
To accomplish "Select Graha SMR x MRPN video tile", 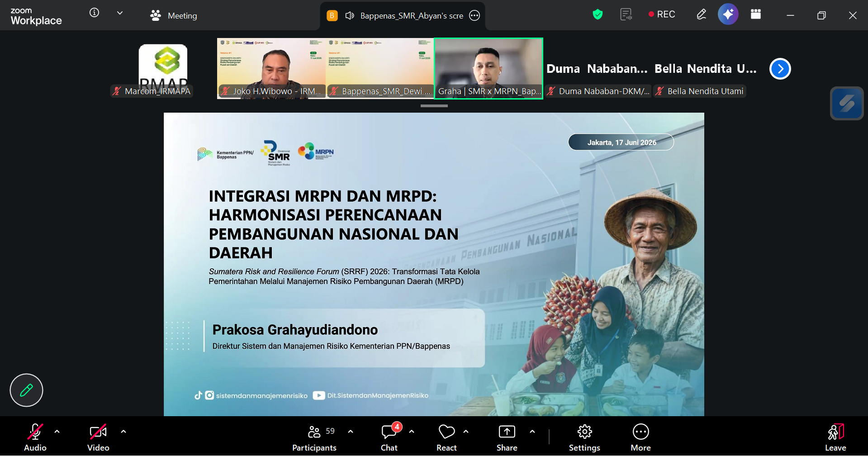I will point(489,68).
